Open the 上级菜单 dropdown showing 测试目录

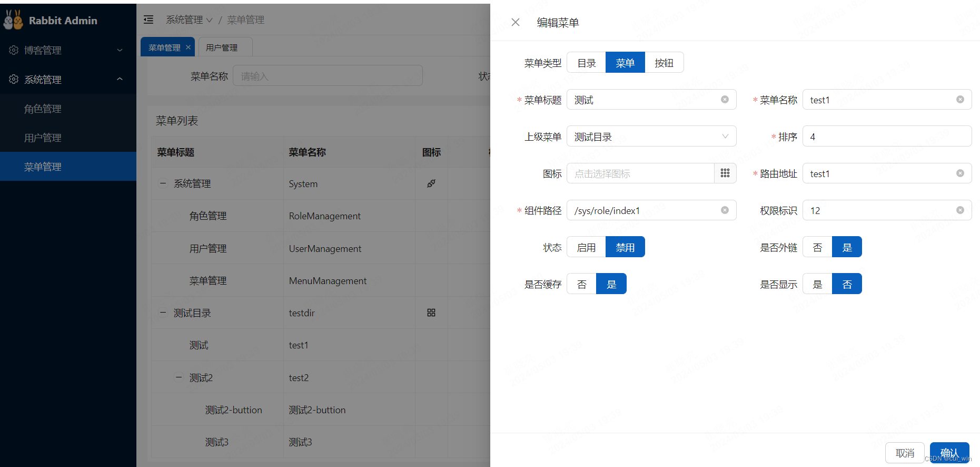coord(651,137)
